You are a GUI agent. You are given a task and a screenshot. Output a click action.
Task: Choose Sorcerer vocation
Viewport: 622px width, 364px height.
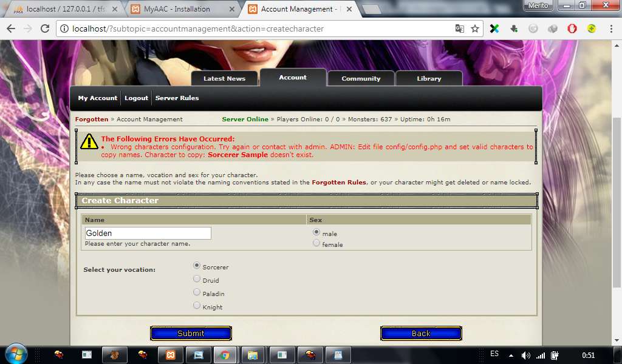197,265
